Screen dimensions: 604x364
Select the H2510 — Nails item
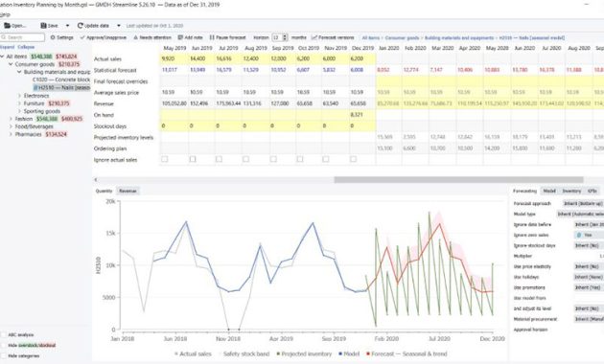tap(61, 88)
